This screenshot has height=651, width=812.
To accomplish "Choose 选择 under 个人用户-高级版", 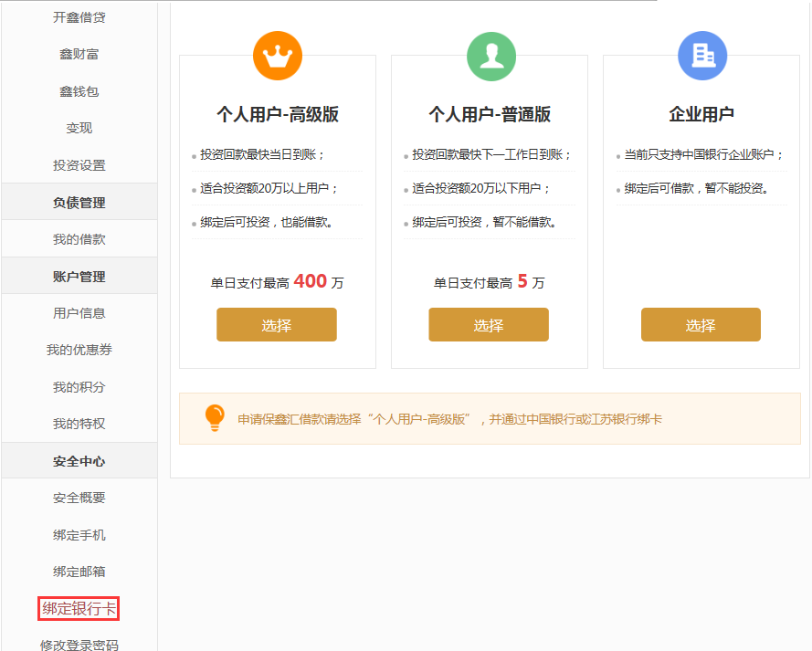I will [277, 324].
